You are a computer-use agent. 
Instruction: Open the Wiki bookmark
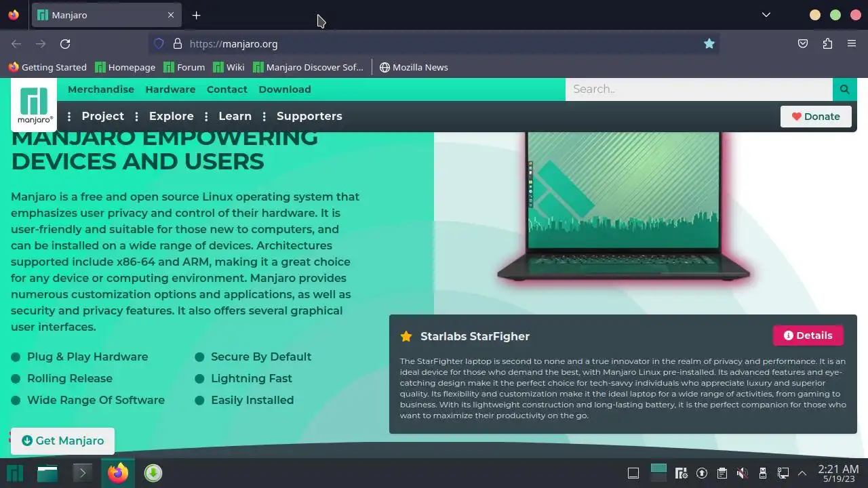pyautogui.click(x=229, y=67)
